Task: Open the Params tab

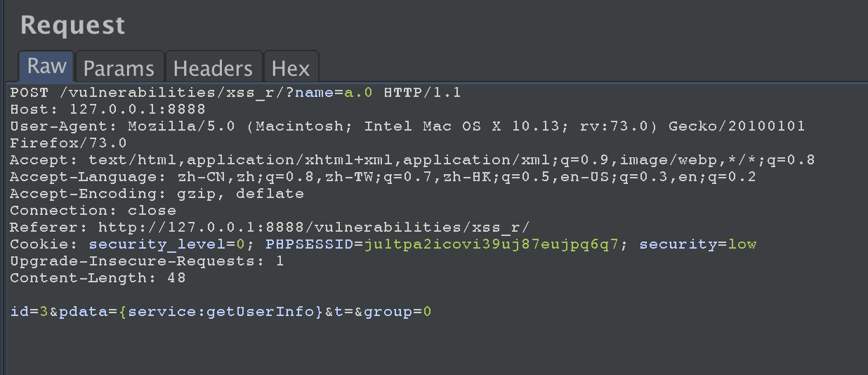Action: (x=119, y=68)
